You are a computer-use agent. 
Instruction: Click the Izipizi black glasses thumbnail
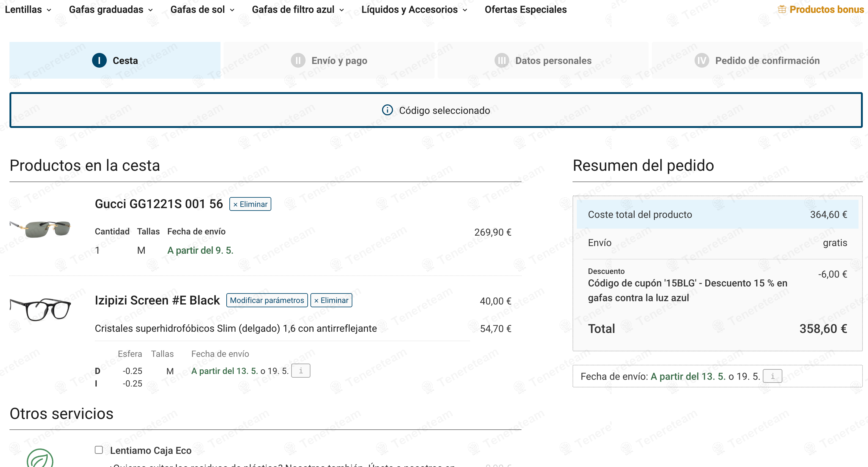point(40,309)
